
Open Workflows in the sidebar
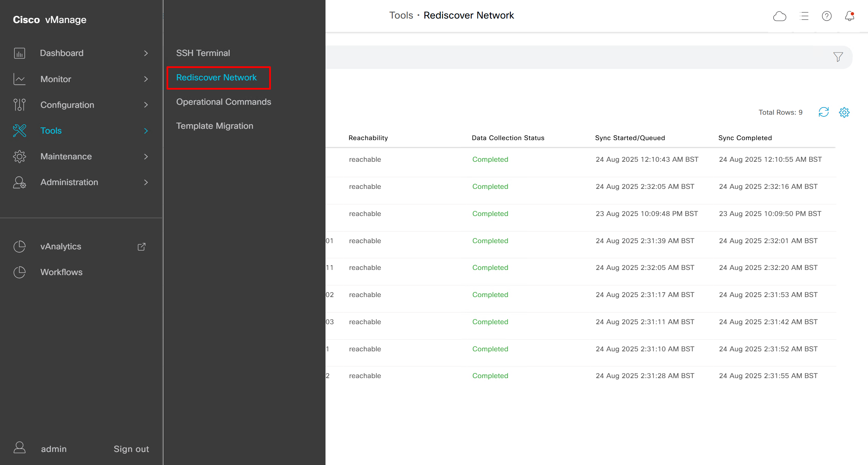(x=61, y=272)
